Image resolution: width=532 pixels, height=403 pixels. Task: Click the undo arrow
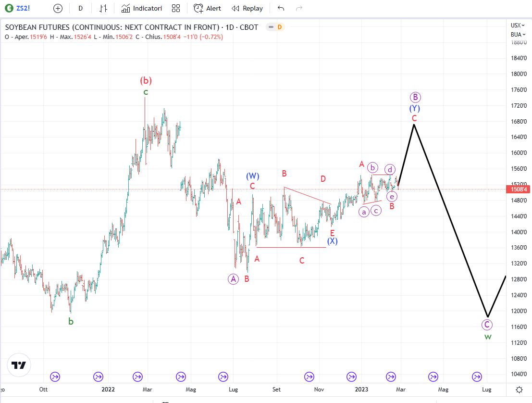281,8
